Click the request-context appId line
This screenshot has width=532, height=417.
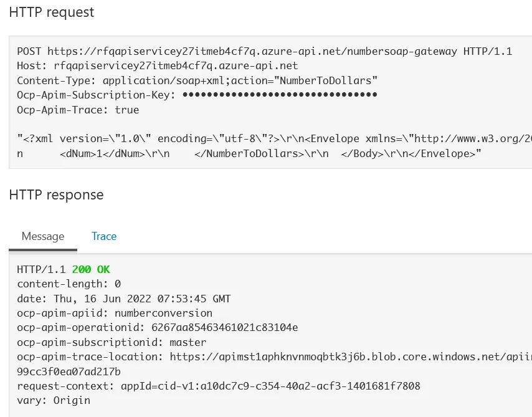click(x=218, y=386)
